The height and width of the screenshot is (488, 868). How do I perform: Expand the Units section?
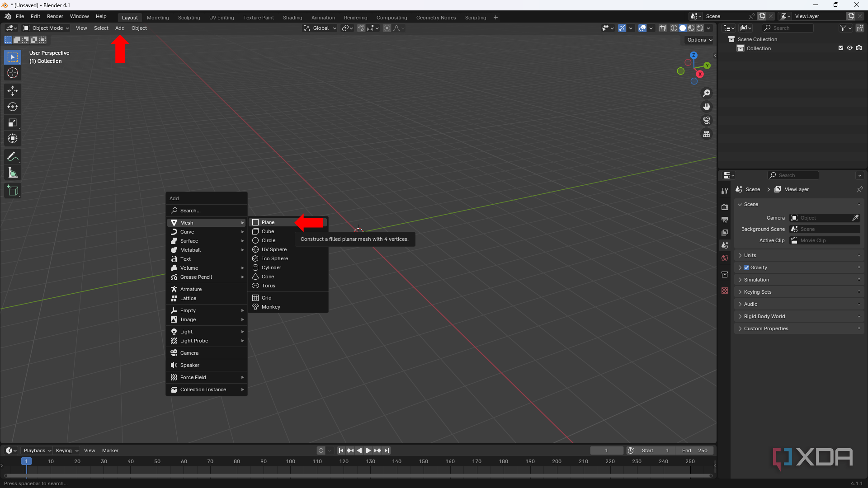click(x=750, y=255)
